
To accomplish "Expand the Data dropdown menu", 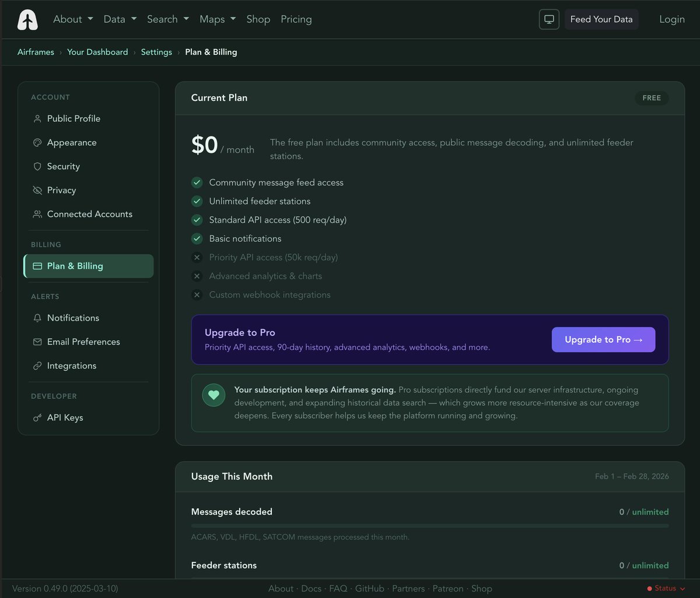I will (x=120, y=19).
